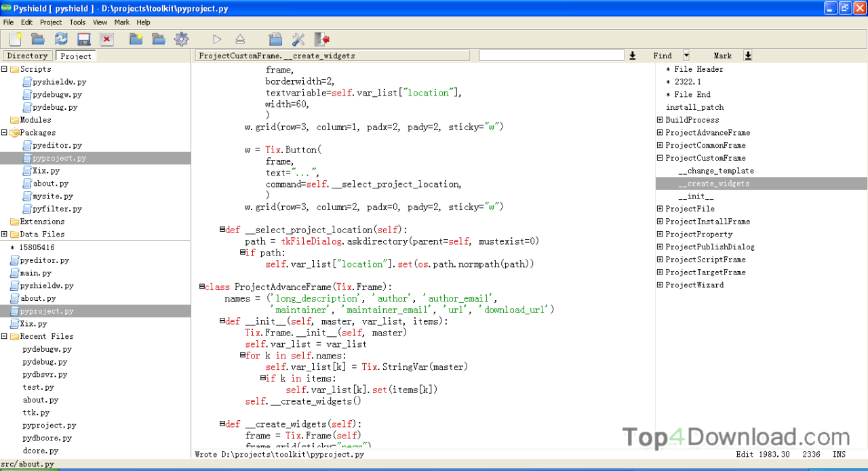
Task: Collapse the ProjectCustomFrame node
Action: pos(659,158)
